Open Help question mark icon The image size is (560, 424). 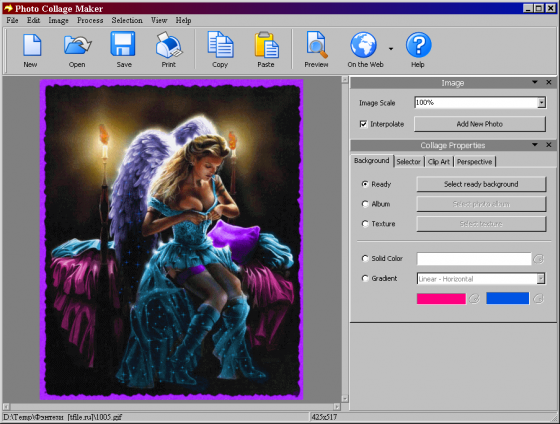[x=418, y=45]
